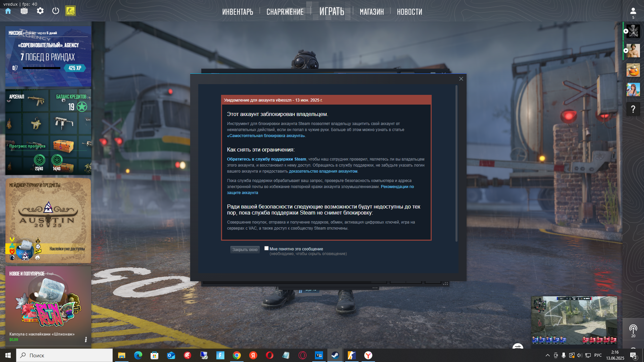644x362 pixels.
Task: Close the Steam notification dialog
Action: click(x=461, y=79)
